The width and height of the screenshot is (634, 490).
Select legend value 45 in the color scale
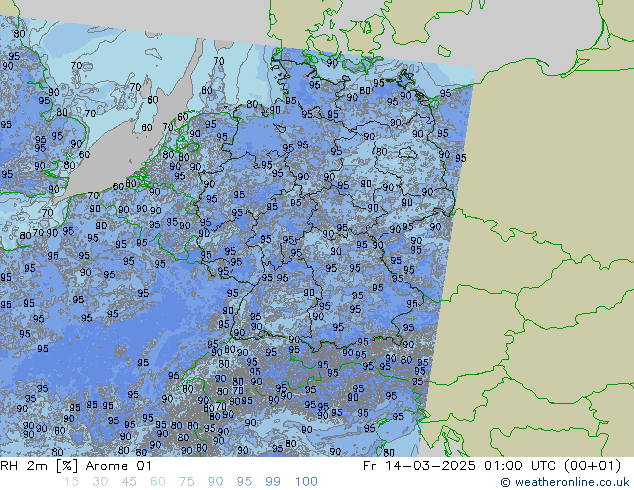click(x=129, y=482)
